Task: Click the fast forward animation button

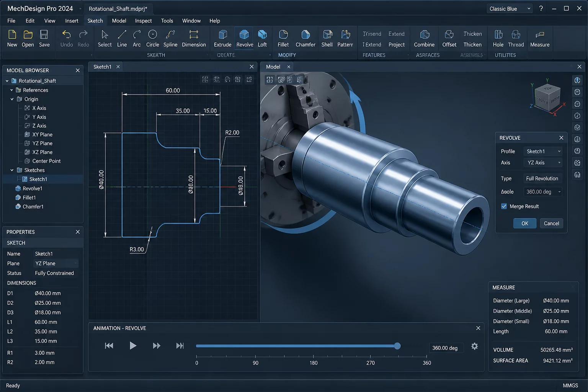Action: [157, 346]
